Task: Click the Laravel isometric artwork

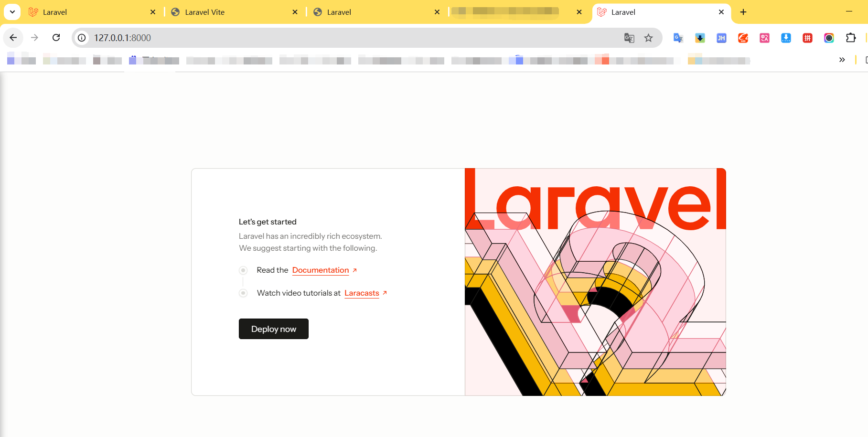Action: (595, 282)
